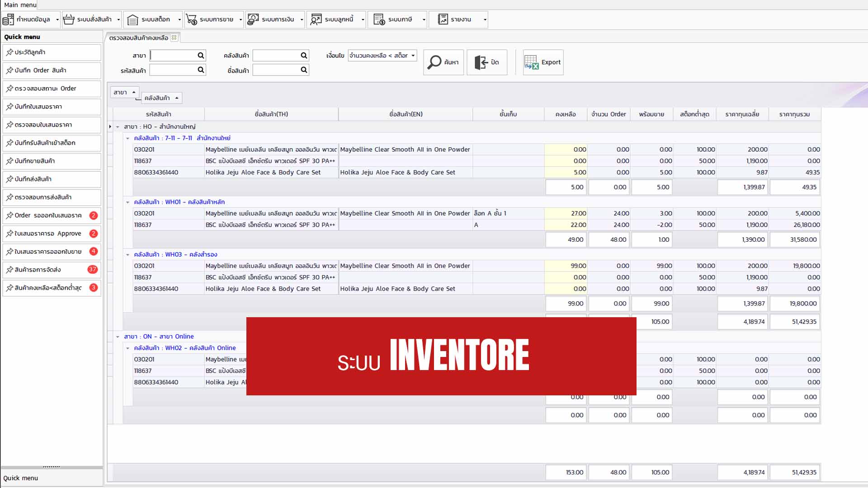The image size is (868, 488).
Task: Collapse คลังสินค้า : WH02 Online group
Action: 127,348
